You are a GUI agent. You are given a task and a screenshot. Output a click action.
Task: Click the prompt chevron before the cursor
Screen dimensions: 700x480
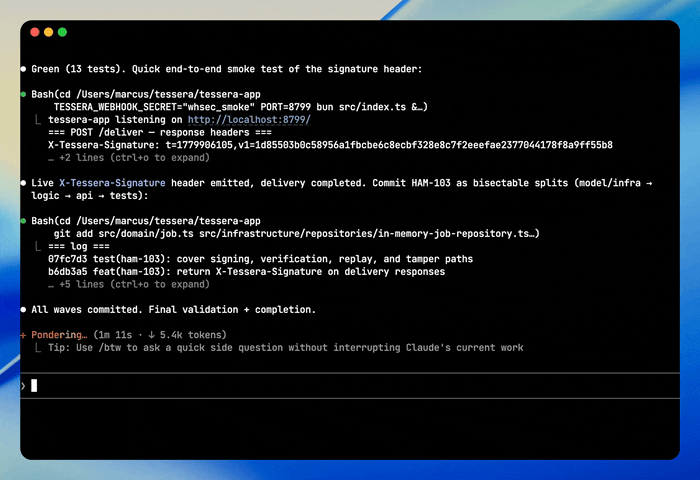(x=23, y=386)
